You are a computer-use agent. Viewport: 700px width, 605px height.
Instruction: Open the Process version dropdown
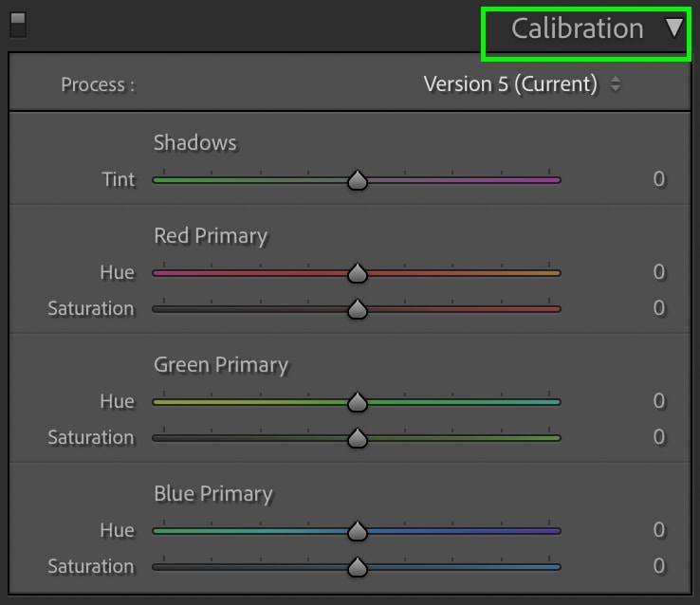pyautogui.click(x=522, y=83)
